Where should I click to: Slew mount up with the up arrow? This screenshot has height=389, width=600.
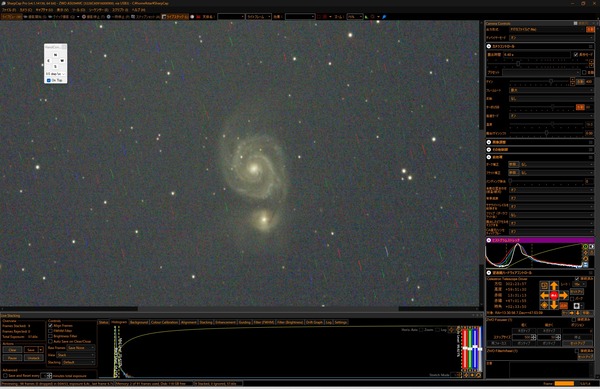point(554,286)
